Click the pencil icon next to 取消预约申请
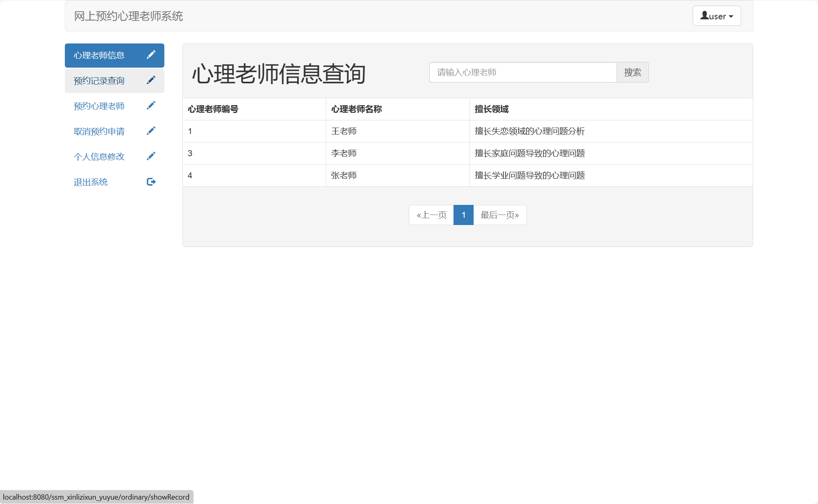 coord(151,130)
